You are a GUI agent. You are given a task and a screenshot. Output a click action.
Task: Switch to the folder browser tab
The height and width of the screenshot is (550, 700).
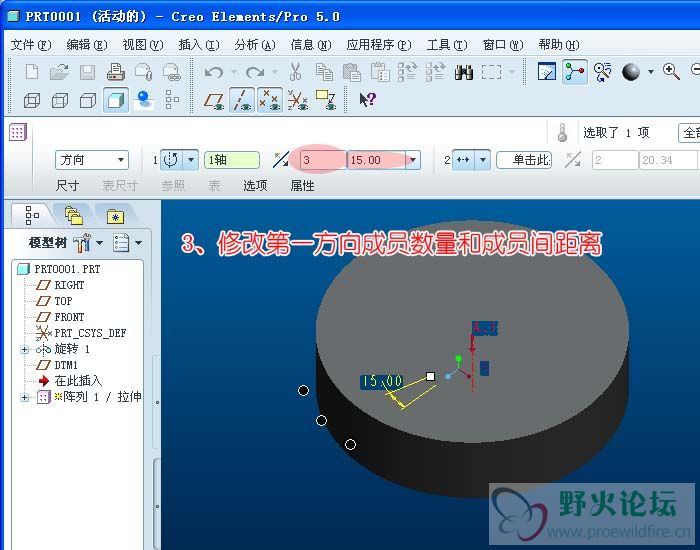74,216
